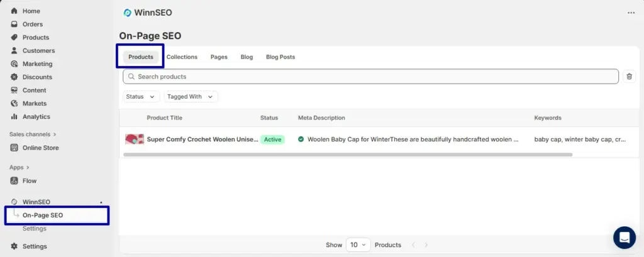Click the Active status badge

272,139
